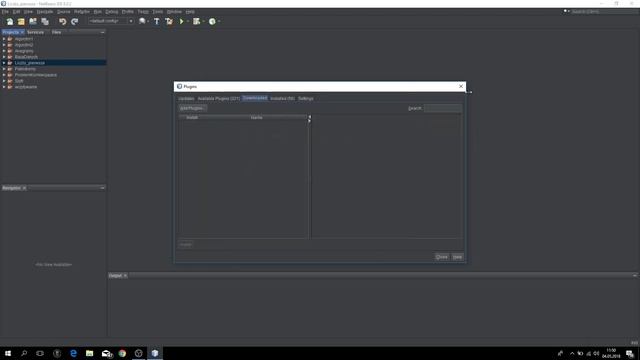Click the New Project toolbar icon
This screenshot has height=360, width=640.
(21, 21)
